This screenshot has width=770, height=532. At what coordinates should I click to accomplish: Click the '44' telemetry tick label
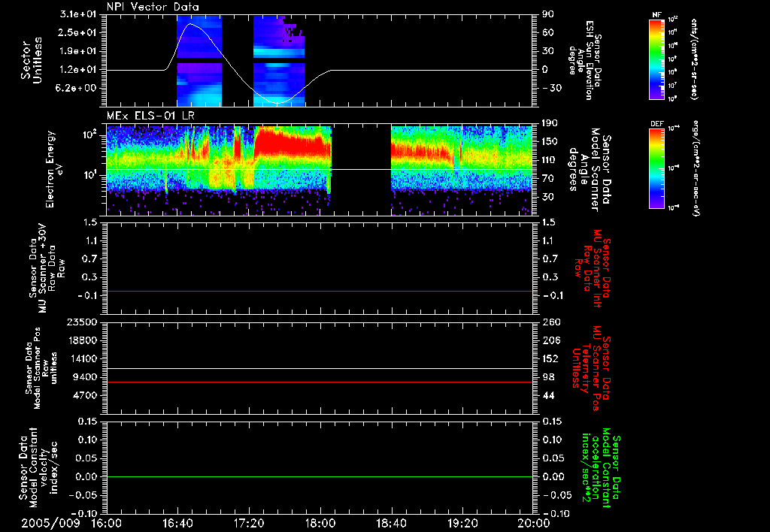(x=548, y=395)
